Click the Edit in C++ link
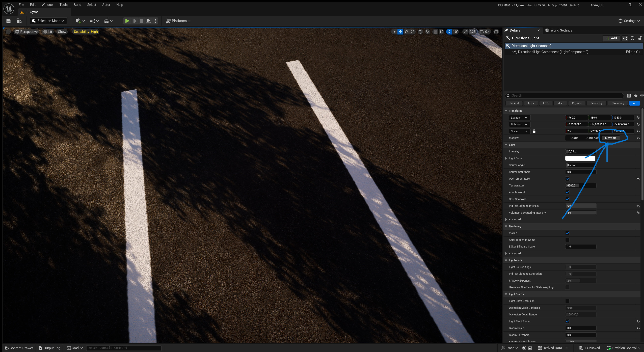 [x=633, y=52]
